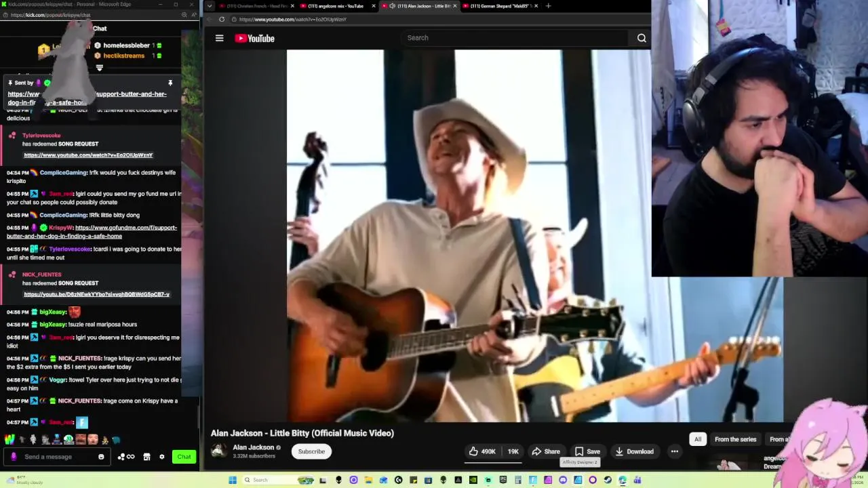Open Alan Jackson channel name link
Image resolution: width=868 pixels, height=488 pixels.
click(x=254, y=447)
